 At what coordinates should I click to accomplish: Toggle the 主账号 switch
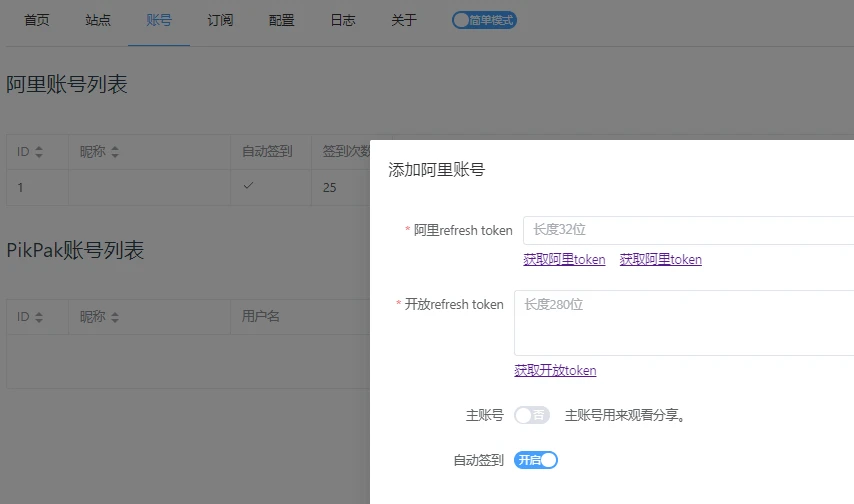click(x=532, y=415)
